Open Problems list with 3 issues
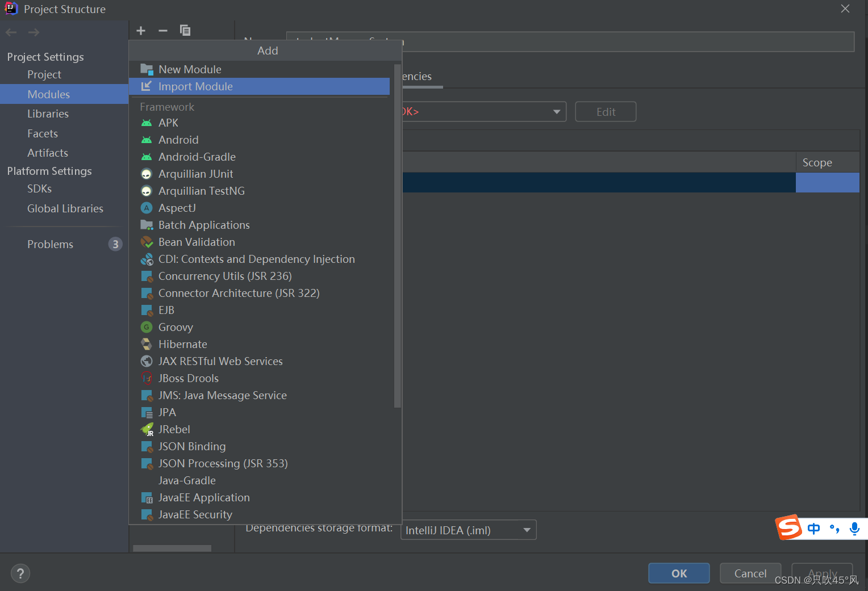The image size is (868, 591). (x=64, y=244)
